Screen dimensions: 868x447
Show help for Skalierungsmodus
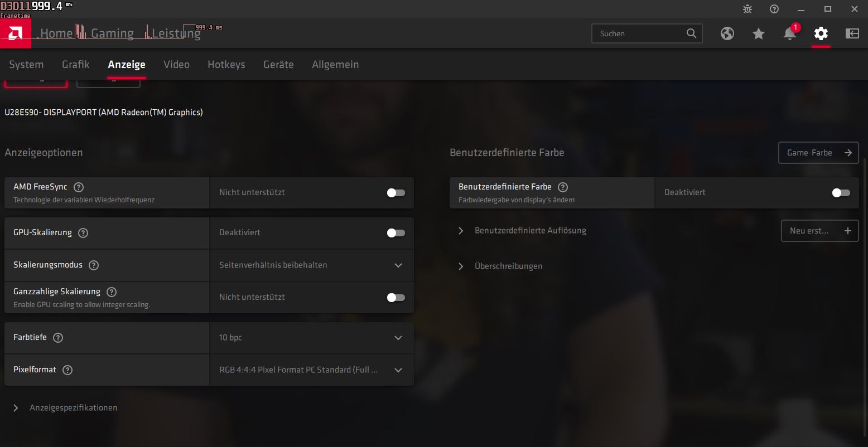click(x=94, y=265)
